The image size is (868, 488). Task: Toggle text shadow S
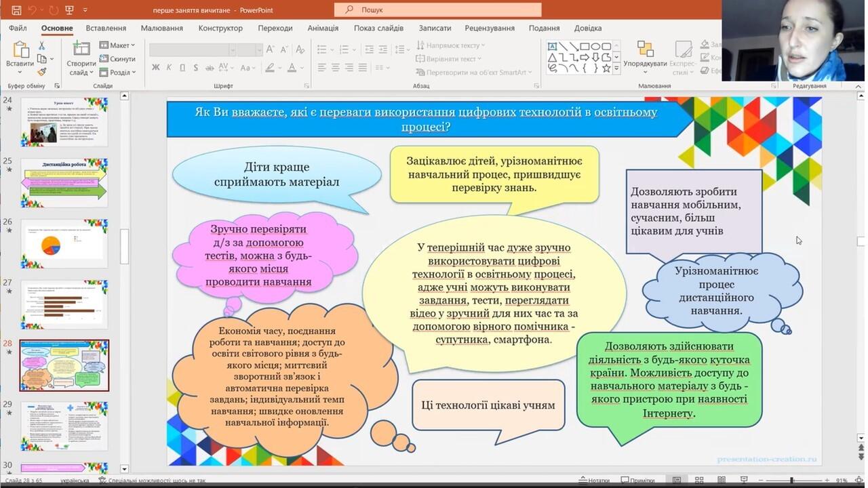pos(196,68)
